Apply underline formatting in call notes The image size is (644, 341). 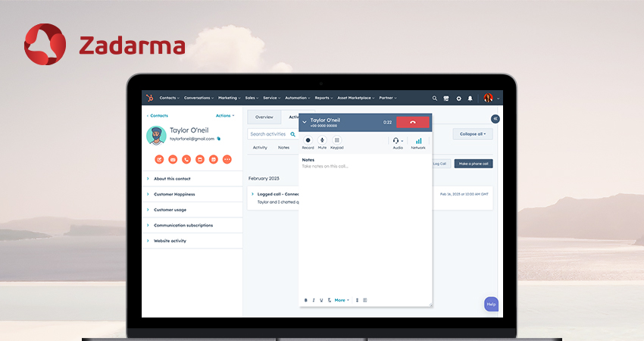(321, 300)
